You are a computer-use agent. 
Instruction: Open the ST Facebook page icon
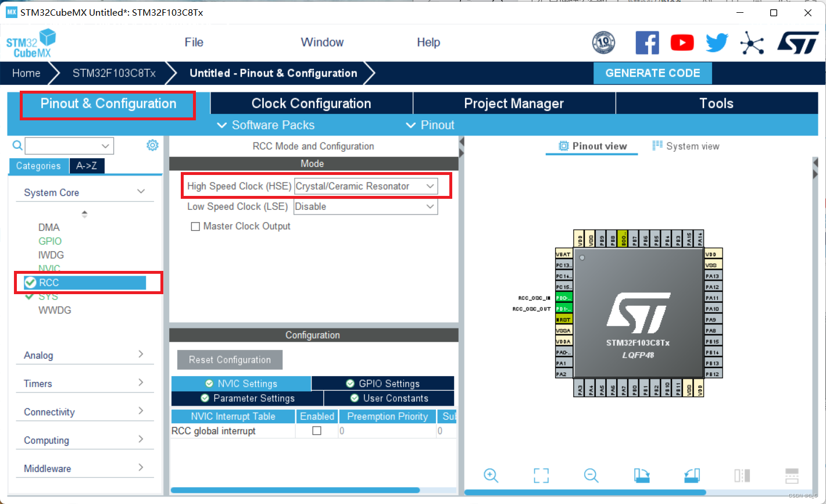tap(647, 42)
